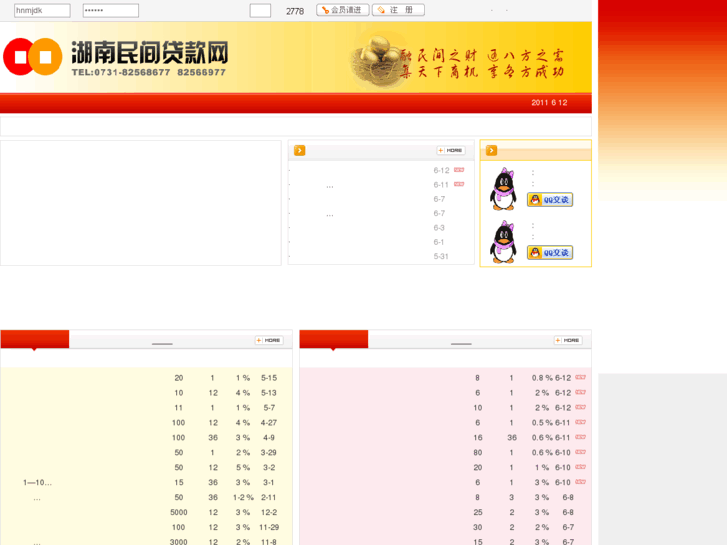Click the news date 6-1
The image size is (727, 545).
439,242
